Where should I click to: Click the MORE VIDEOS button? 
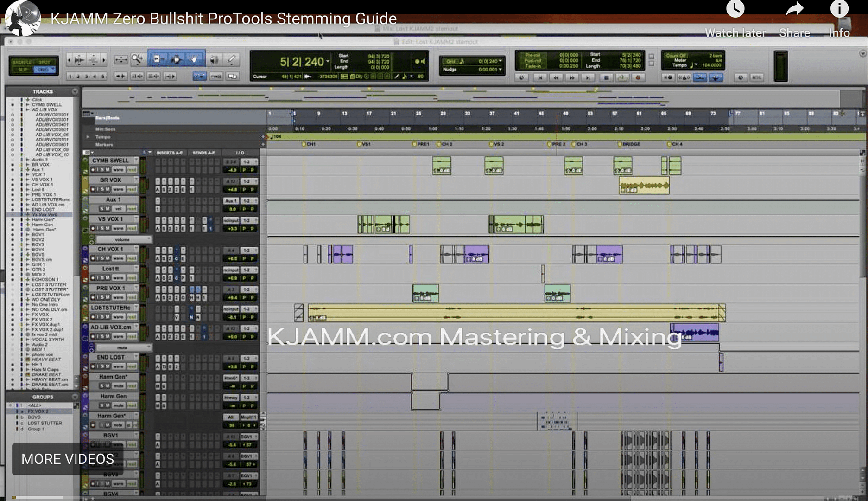click(66, 459)
